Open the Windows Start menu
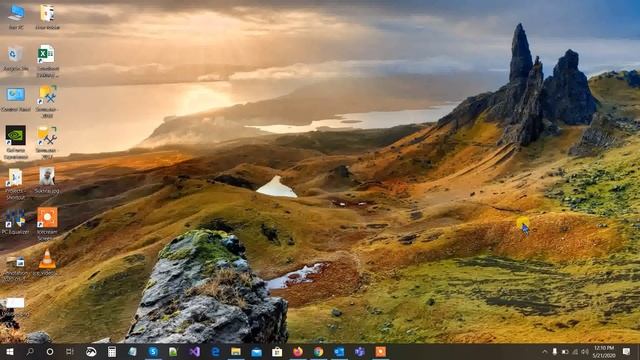Image resolution: width=640 pixels, height=360 pixels. pyautogui.click(x=10, y=351)
